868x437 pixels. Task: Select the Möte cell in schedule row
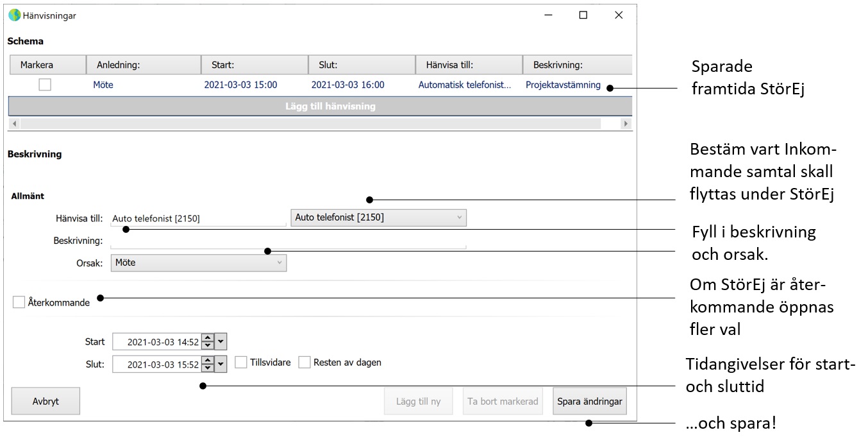pyautogui.click(x=103, y=85)
